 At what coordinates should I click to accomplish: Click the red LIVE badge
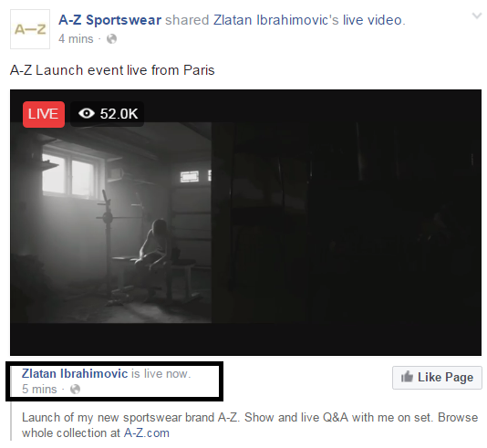click(44, 114)
